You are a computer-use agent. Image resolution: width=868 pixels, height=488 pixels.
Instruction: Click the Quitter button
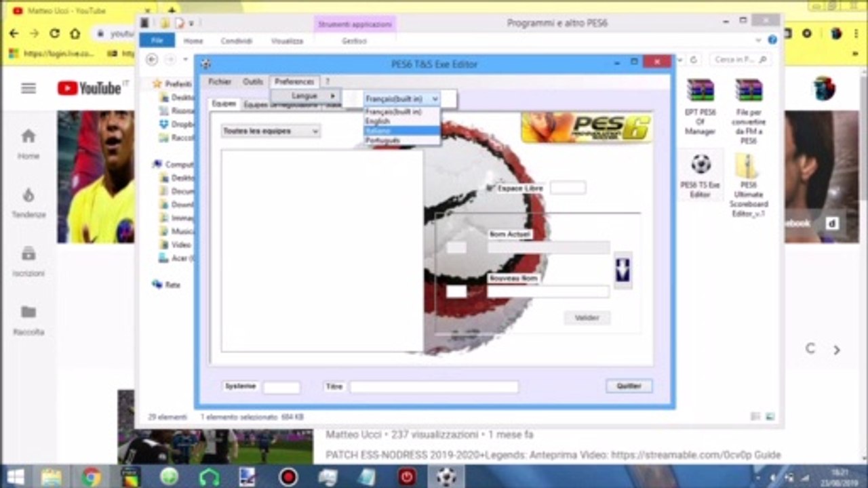pos(629,386)
